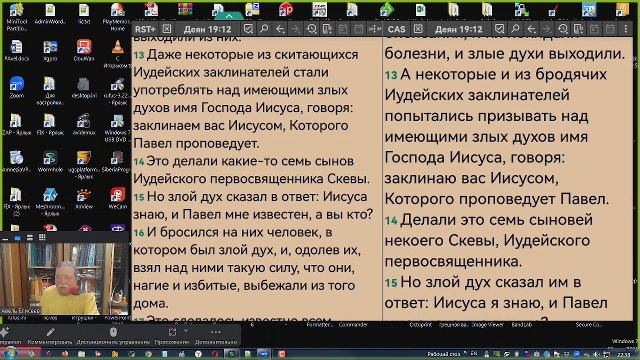Open the RST+ translation selector in left pane
Viewport: 640px width, 360px height.
click(x=145, y=29)
